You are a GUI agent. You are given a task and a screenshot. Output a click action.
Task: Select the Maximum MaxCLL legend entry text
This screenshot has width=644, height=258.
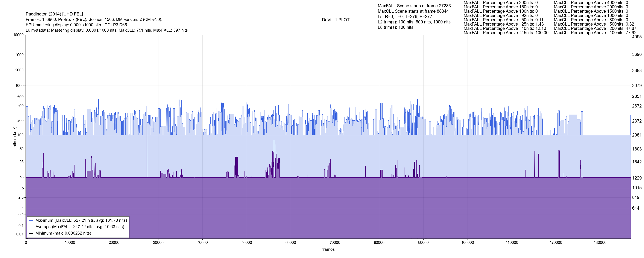[81, 220]
